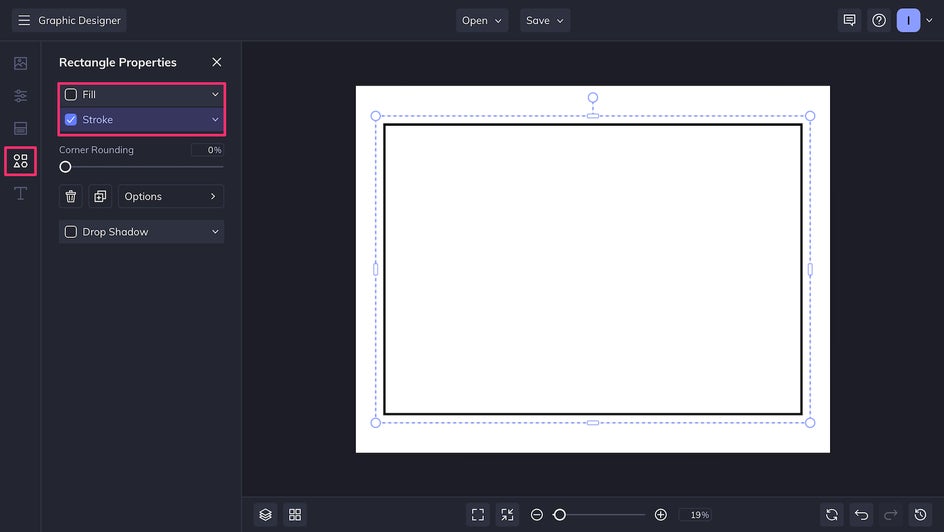This screenshot has width=944, height=532.
Task: Open the grid view icon
Action: click(x=295, y=515)
